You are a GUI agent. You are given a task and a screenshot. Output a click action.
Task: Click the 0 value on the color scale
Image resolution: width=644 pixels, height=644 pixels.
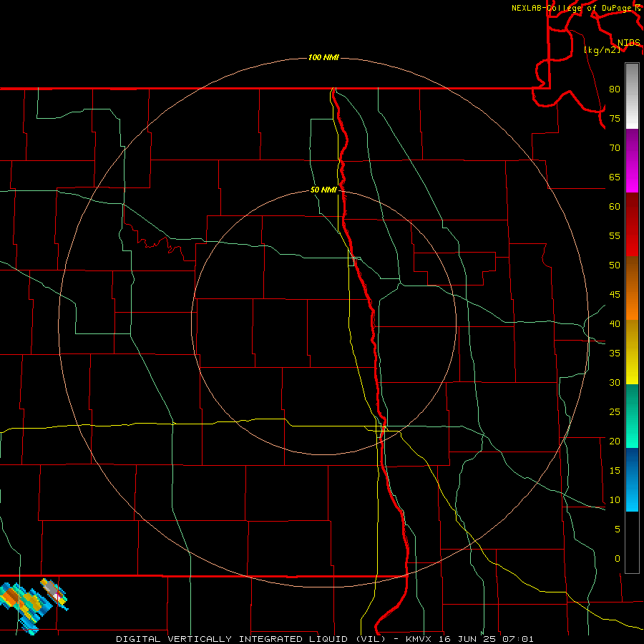tap(618, 559)
